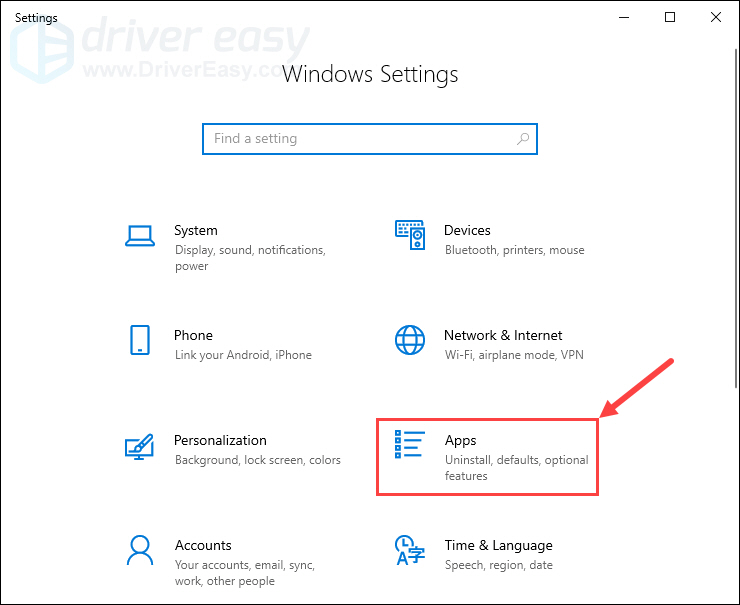Click the Phone icon

pos(140,341)
